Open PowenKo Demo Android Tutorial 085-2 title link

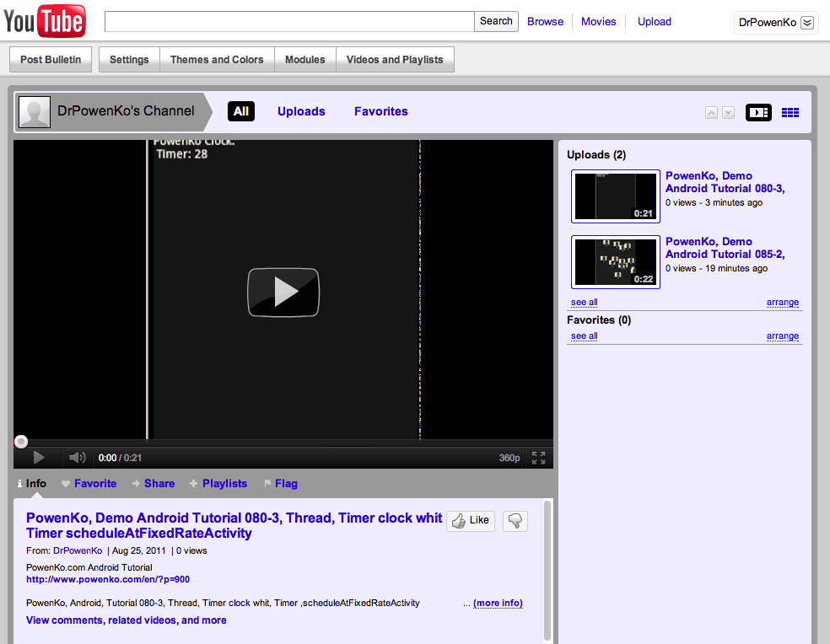725,248
